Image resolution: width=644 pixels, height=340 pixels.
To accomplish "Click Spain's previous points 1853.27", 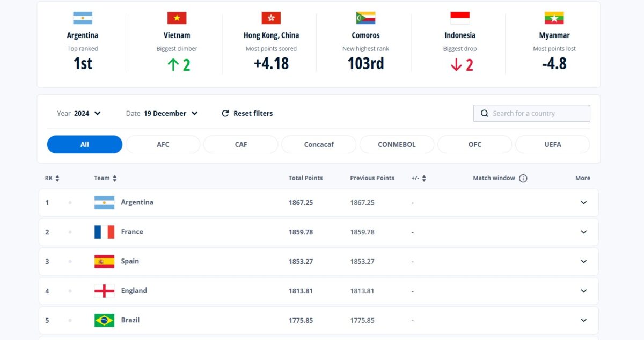I will tap(362, 262).
